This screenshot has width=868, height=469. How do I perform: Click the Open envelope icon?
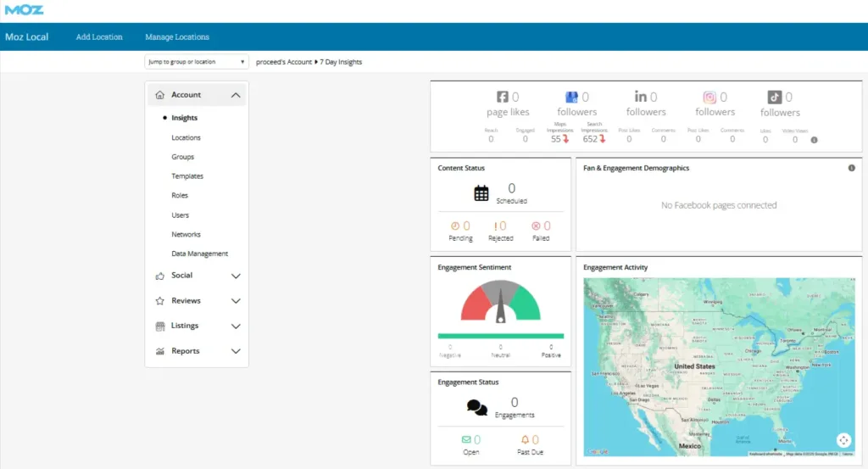[466, 439]
